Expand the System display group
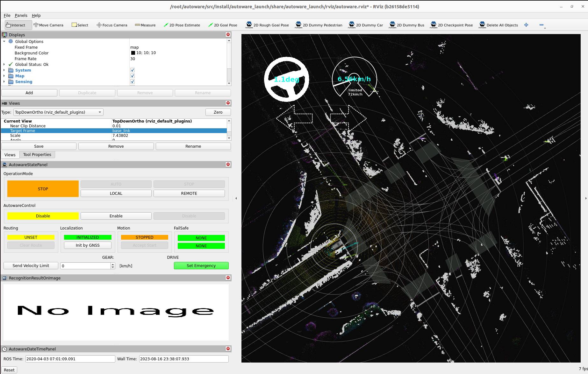The height and width of the screenshot is (374, 588). coord(4,70)
